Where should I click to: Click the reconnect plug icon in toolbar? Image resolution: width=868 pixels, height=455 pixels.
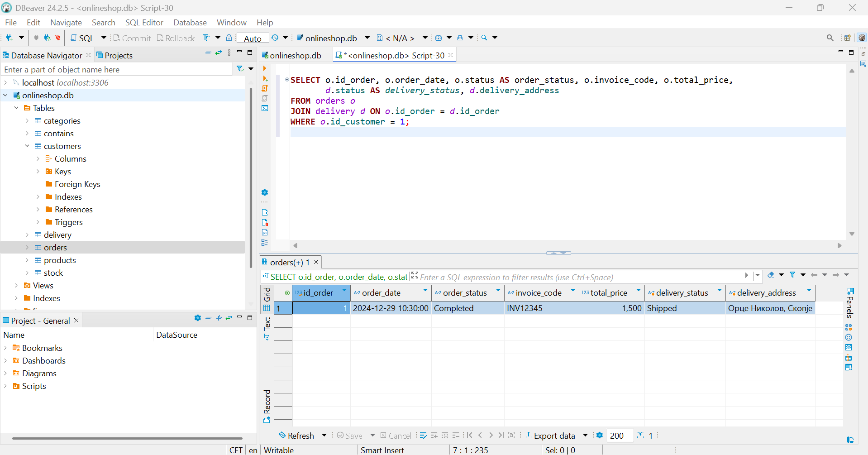(x=47, y=38)
